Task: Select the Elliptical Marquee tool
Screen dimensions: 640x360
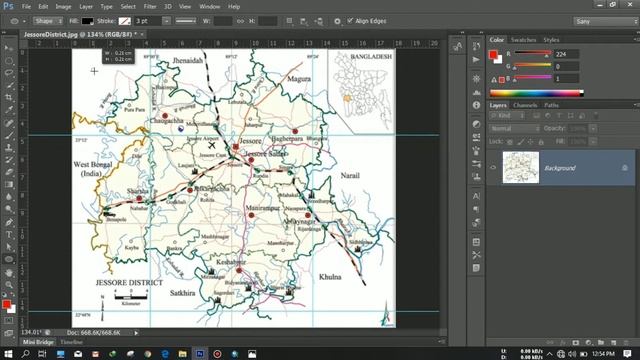Action: pyautogui.click(x=9, y=61)
